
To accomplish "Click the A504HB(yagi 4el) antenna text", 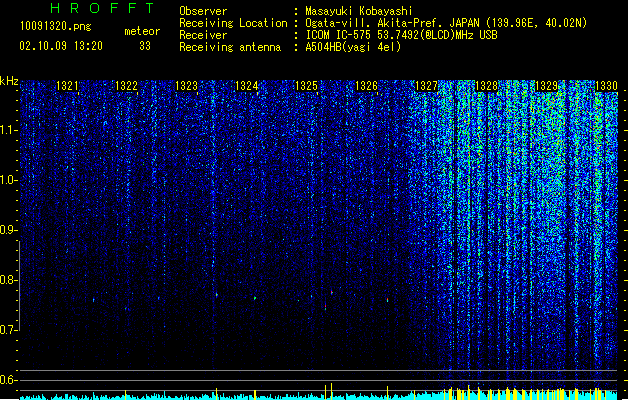I will pyautogui.click(x=353, y=47).
